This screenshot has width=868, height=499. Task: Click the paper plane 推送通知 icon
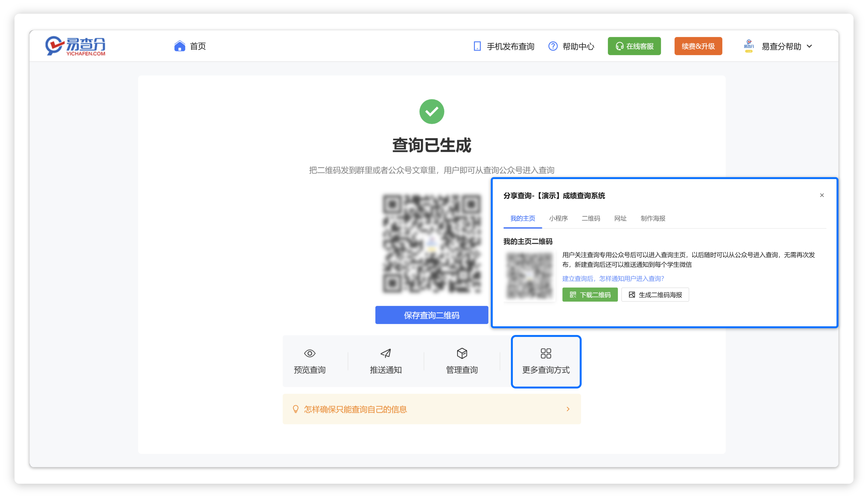click(386, 353)
